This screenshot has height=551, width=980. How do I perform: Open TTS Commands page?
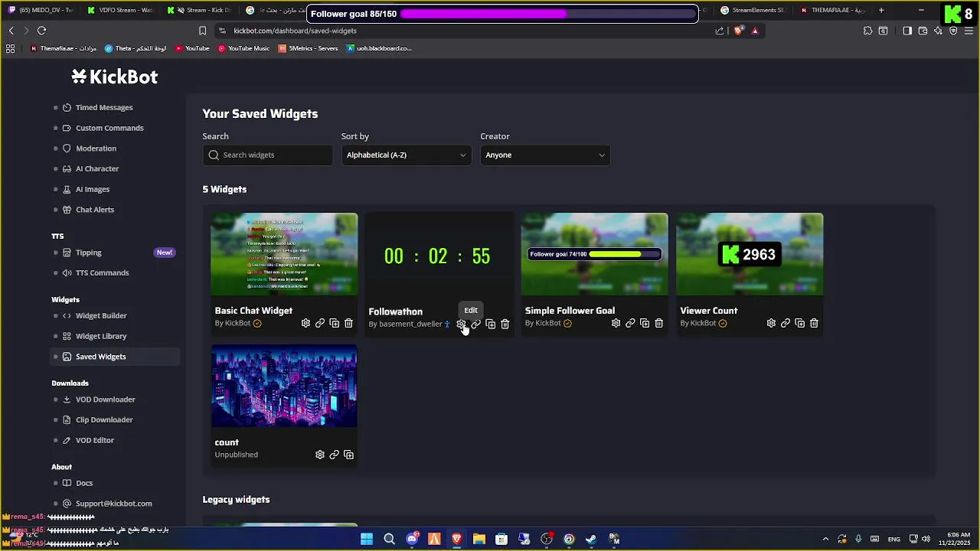pos(102,273)
